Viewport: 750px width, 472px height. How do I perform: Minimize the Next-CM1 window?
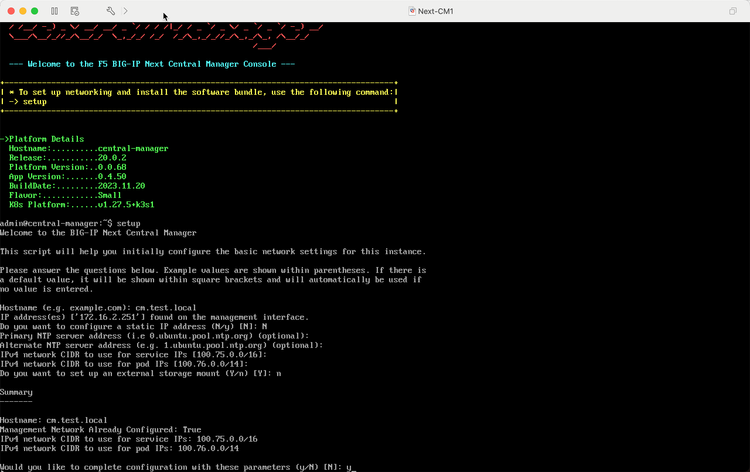coord(22,11)
